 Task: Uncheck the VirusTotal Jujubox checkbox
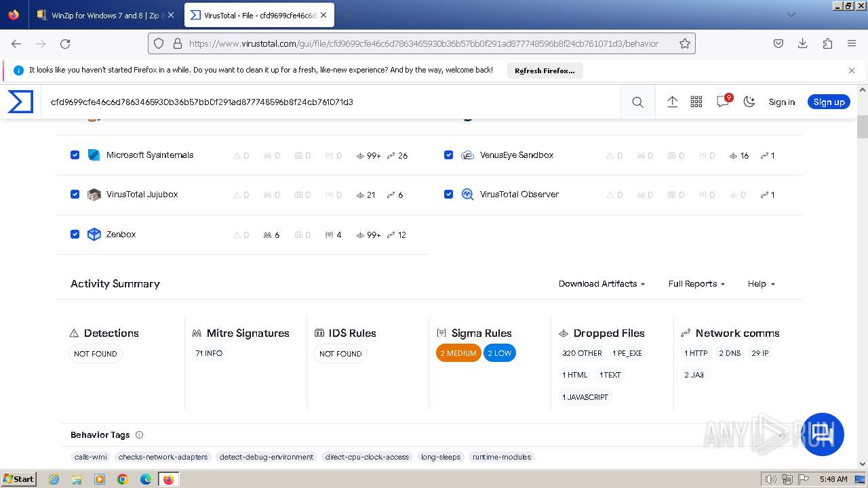coord(75,195)
